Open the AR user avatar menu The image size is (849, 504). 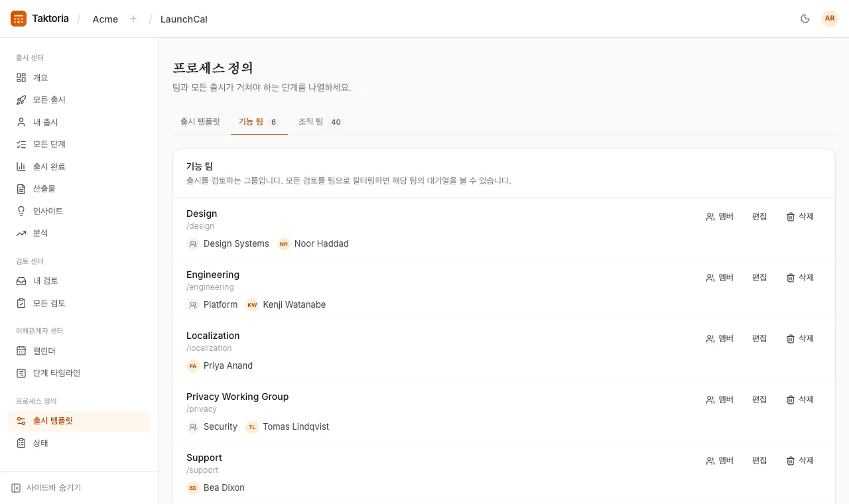[830, 19]
